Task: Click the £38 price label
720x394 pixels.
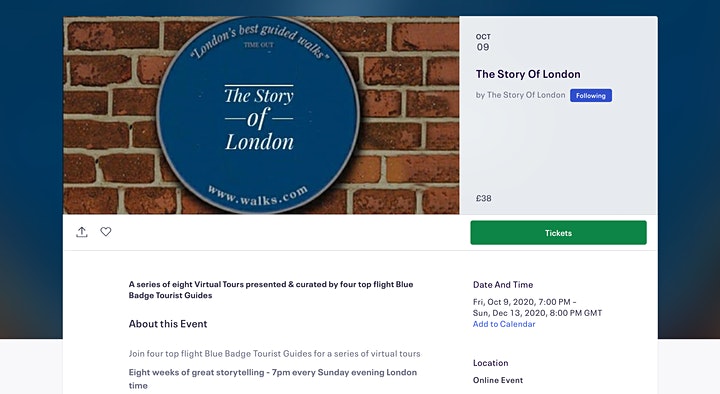Action: (484, 198)
